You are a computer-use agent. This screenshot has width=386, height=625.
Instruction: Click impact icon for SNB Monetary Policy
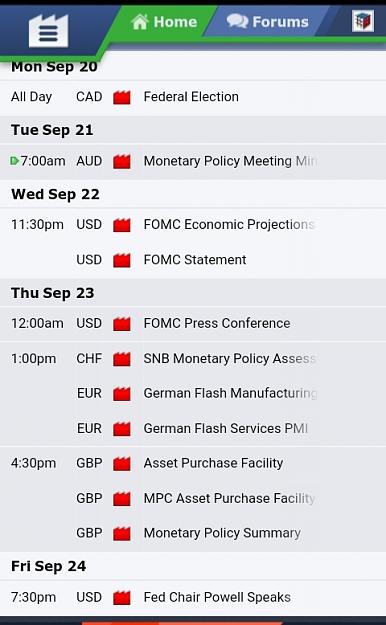coord(122,359)
